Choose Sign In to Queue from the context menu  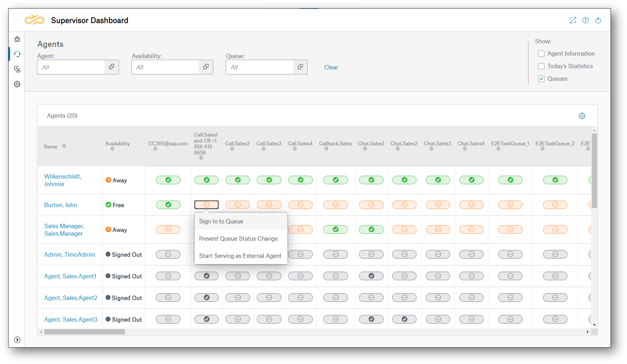(221, 221)
